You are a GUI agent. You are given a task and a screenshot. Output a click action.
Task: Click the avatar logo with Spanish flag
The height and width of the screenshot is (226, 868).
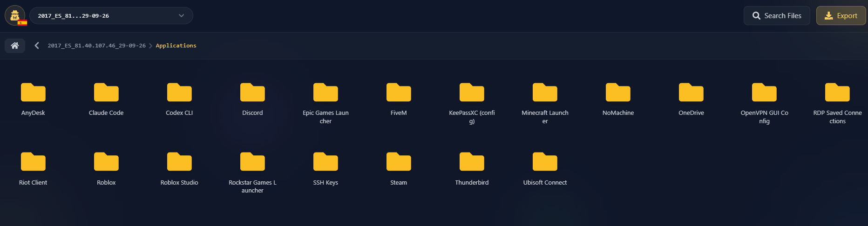click(15, 16)
